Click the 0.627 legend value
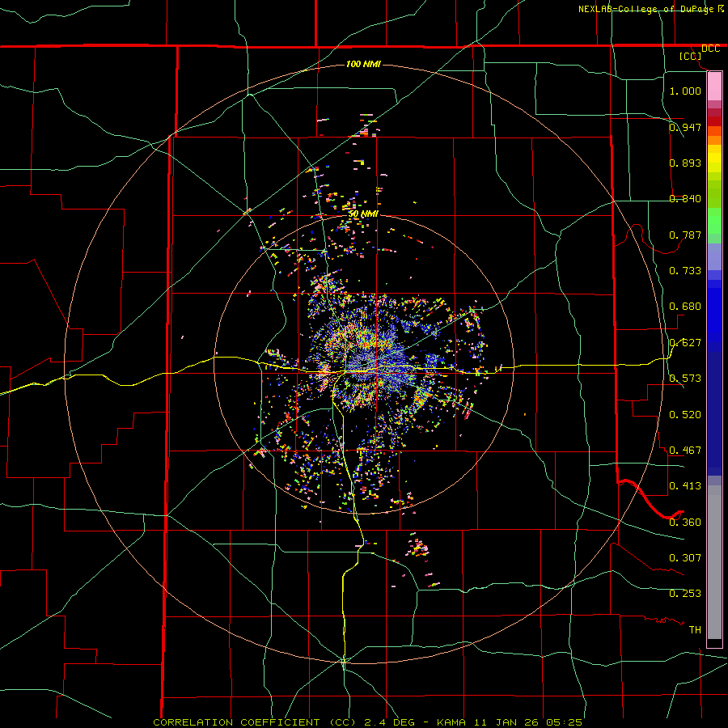Image resolution: width=728 pixels, height=728 pixels. [685, 343]
